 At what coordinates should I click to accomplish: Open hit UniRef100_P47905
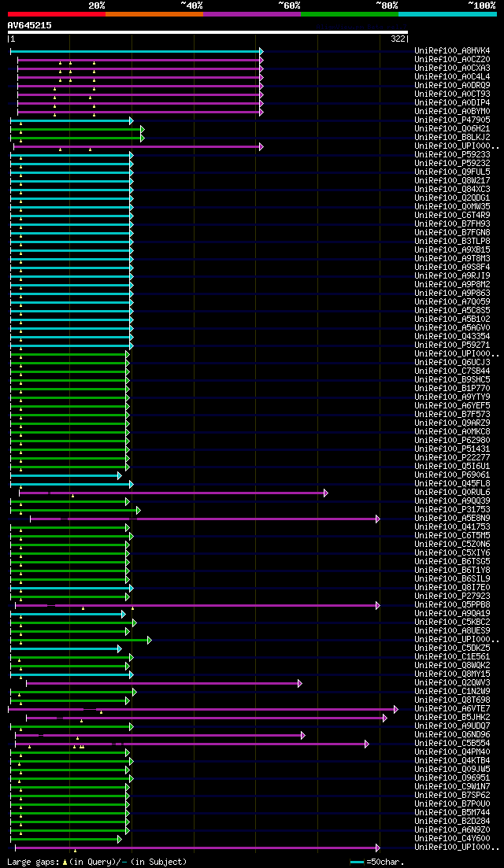[452, 120]
